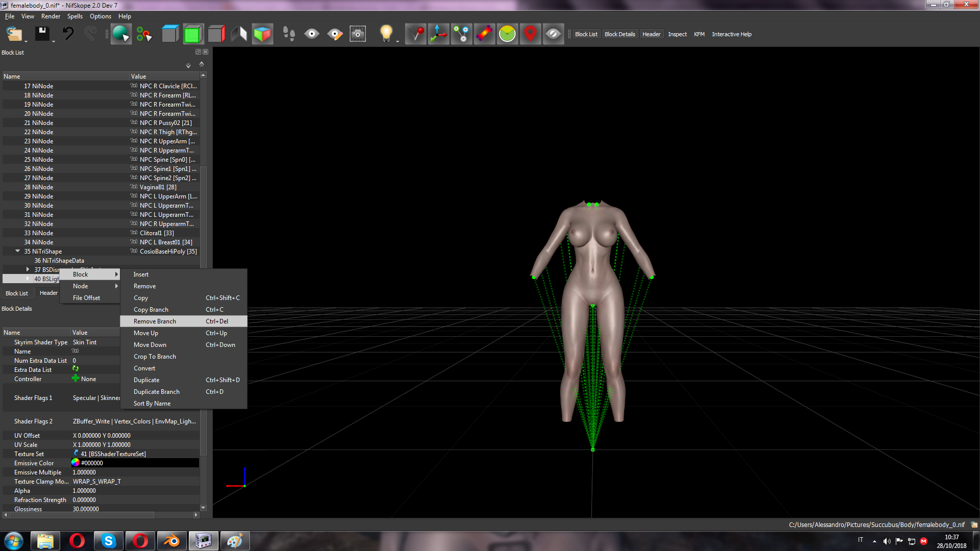
Task: Click the screenshot camera icon
Action: click(x=358, y=34)
